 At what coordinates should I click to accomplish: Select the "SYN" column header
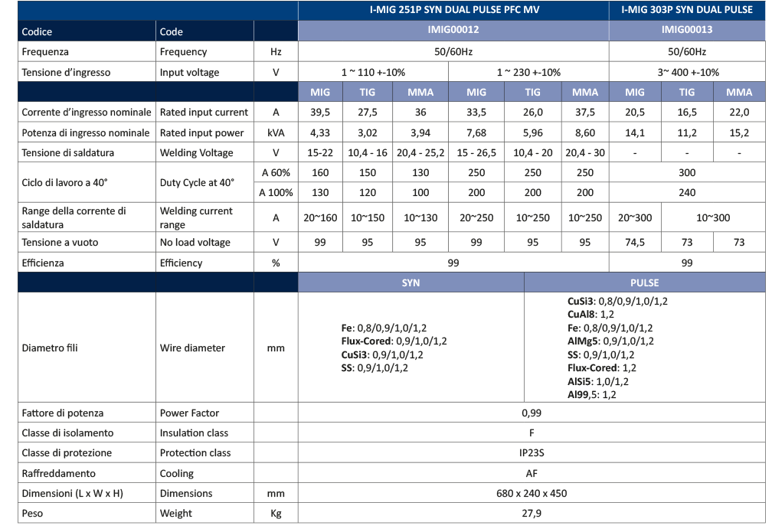click(411, 283)
